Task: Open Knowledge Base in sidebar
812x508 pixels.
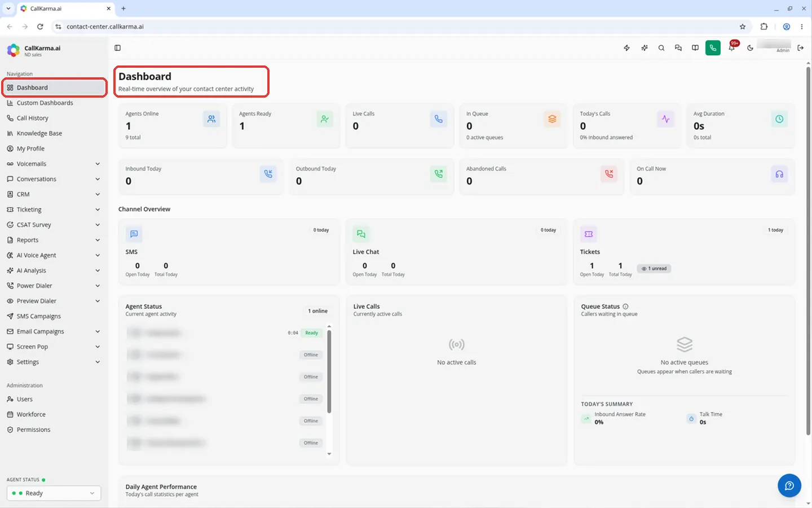Action: (x=54, y=133)
